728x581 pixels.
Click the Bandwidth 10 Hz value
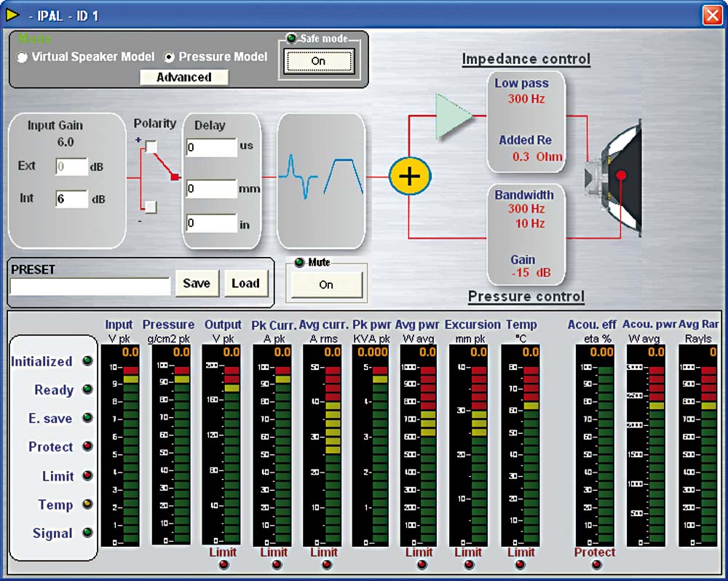(530, 224)
